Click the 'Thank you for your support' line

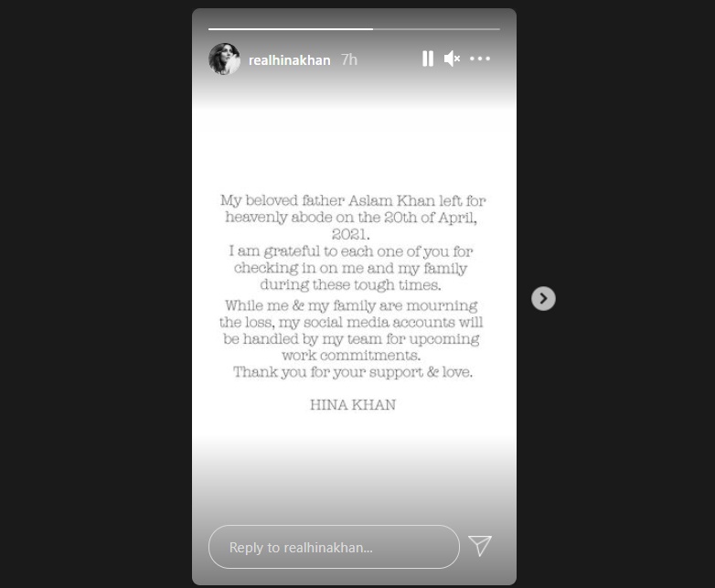(353, 372)
